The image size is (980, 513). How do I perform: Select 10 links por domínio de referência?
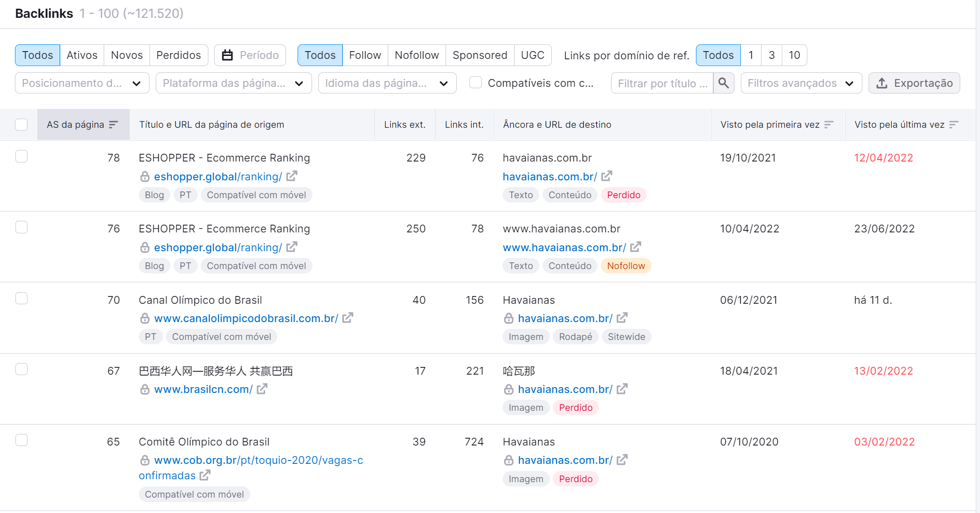[794, 55]
